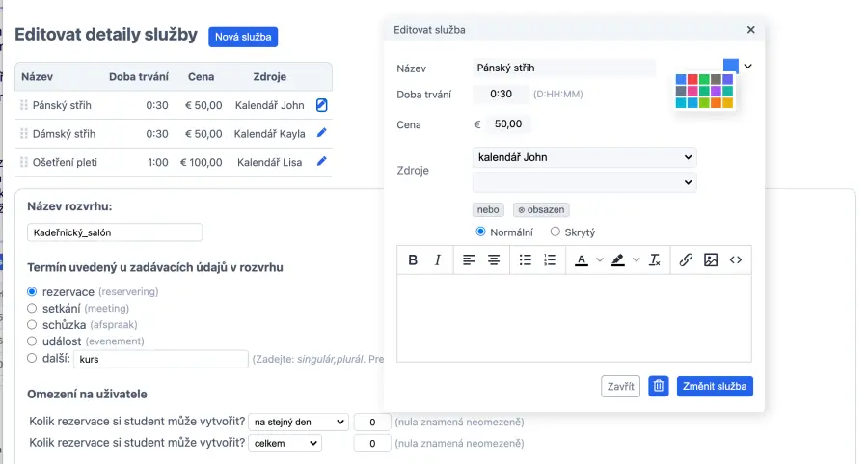
Task: Open the 'na stejný den' dropdown
Action: pos(297,422)
